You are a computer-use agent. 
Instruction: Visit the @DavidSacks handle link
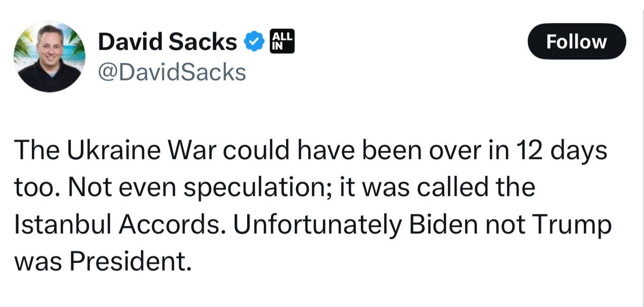(172, 72)
